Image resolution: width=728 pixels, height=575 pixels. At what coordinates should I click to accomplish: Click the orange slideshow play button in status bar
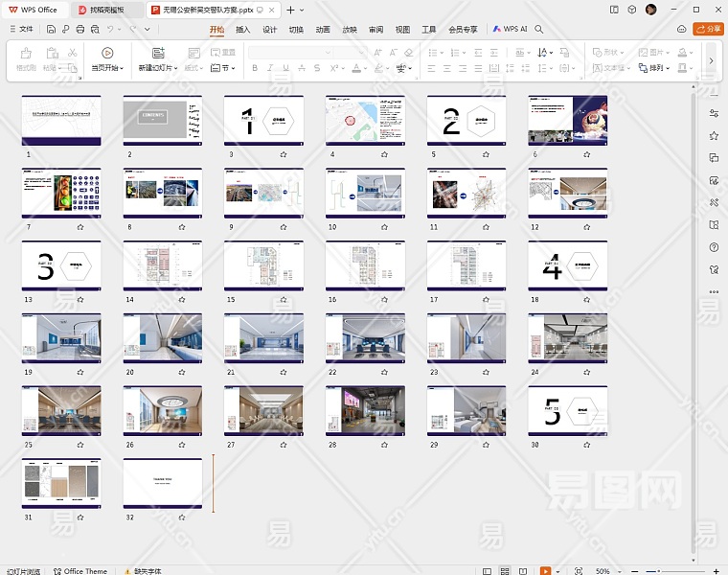(545, 570)
